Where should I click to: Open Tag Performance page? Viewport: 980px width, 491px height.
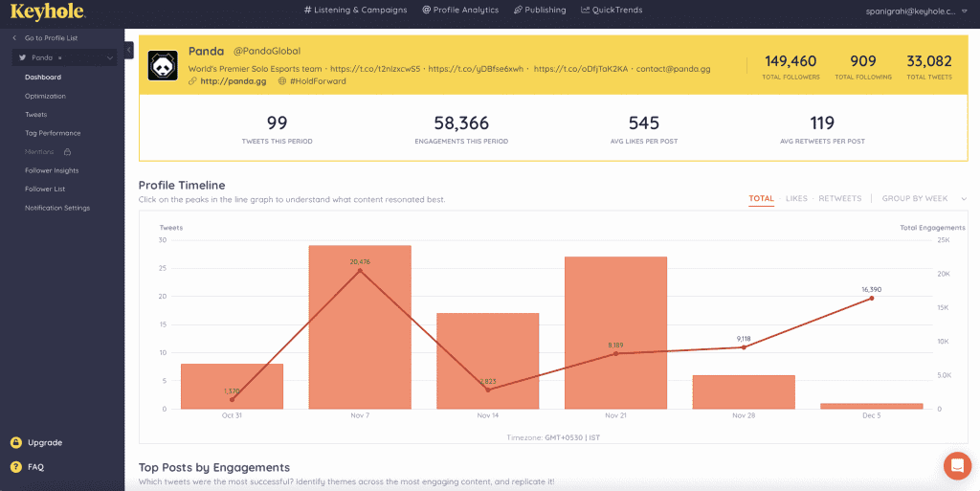(53, 133)
